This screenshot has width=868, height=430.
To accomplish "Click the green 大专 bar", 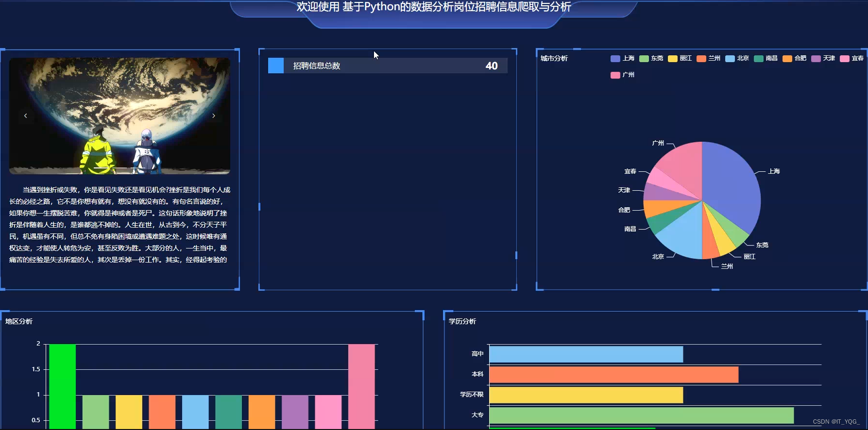I will [x=641, y=415].
